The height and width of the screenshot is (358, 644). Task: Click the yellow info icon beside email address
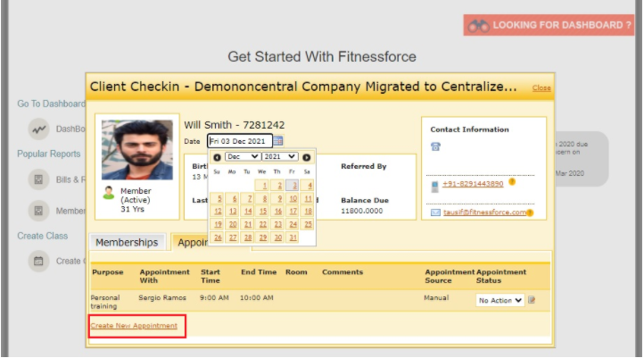(530, 212)
